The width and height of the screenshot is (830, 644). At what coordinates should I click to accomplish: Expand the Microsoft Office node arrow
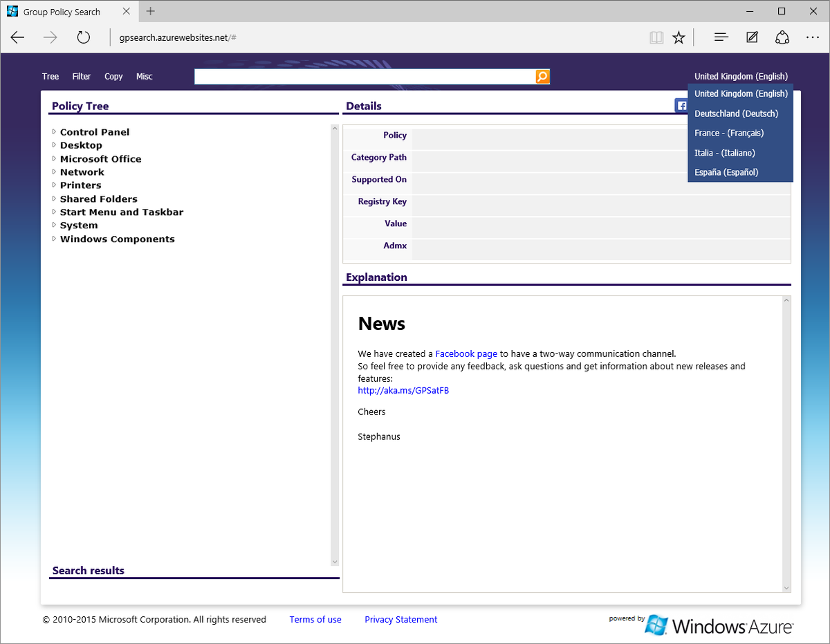coord(54,158)
